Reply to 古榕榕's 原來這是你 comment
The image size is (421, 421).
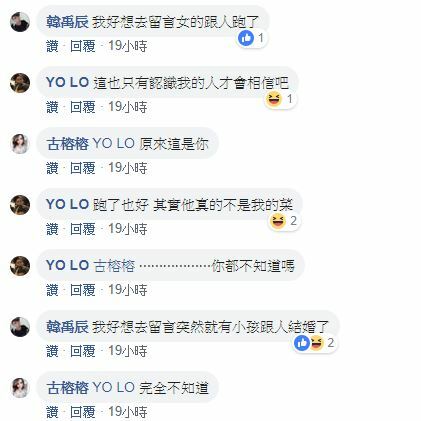coord(83,168)
